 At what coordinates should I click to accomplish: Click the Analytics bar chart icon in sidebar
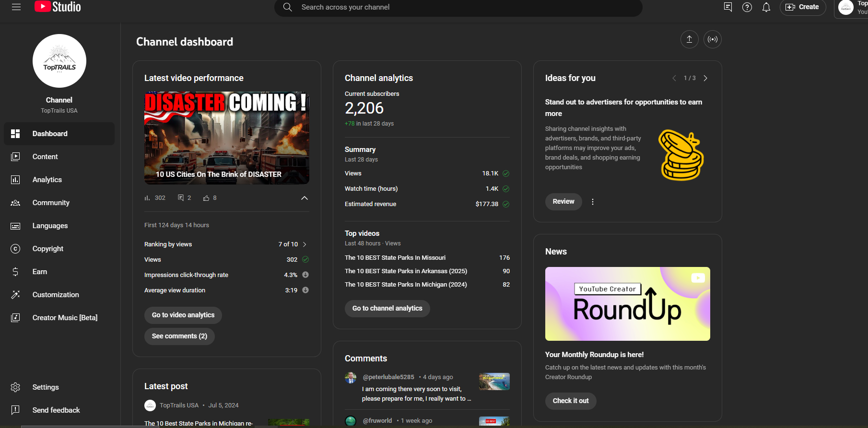point(15,180)
